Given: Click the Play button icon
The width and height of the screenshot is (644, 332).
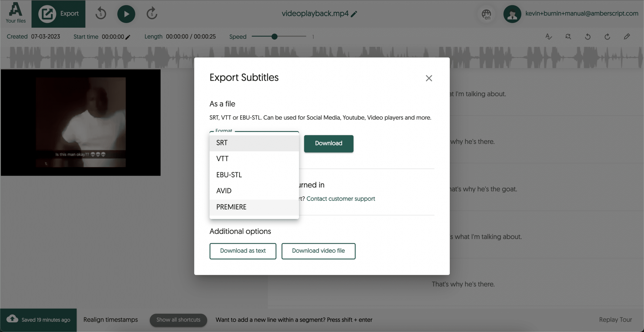Looking at the screenshot, I should (x=126, y=14).
